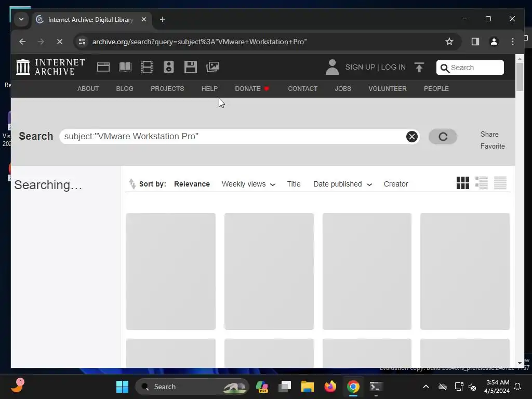Open the HELP menu item
The image size is (532, 399).
209,88
